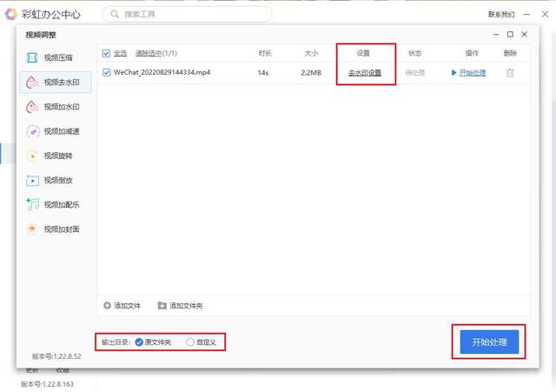
Task: Focus the 搜索工具 search field
Action: coord(188,14)
